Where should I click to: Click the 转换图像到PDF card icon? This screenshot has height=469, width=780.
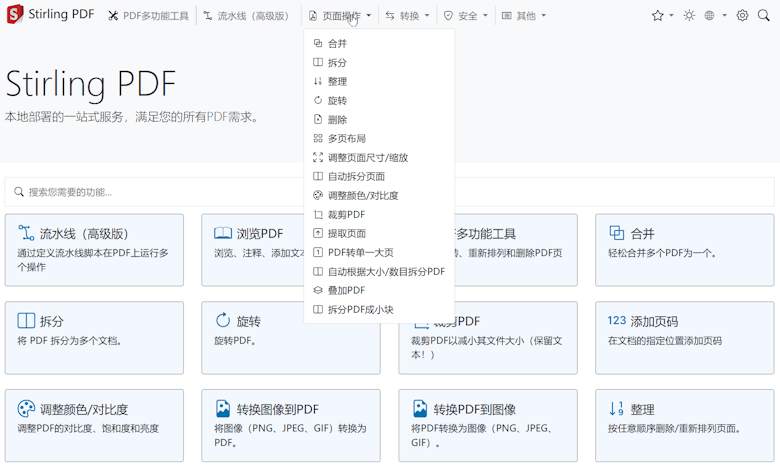pyautogui.click(x=223, y=408)
